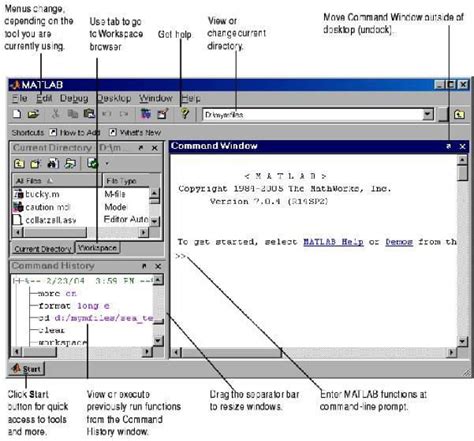Image resolution: width=474 pixels, height=441 pixels.
Task: Select 'more on' in Command History
Action: pyautogui.click(x=57, y=293)
